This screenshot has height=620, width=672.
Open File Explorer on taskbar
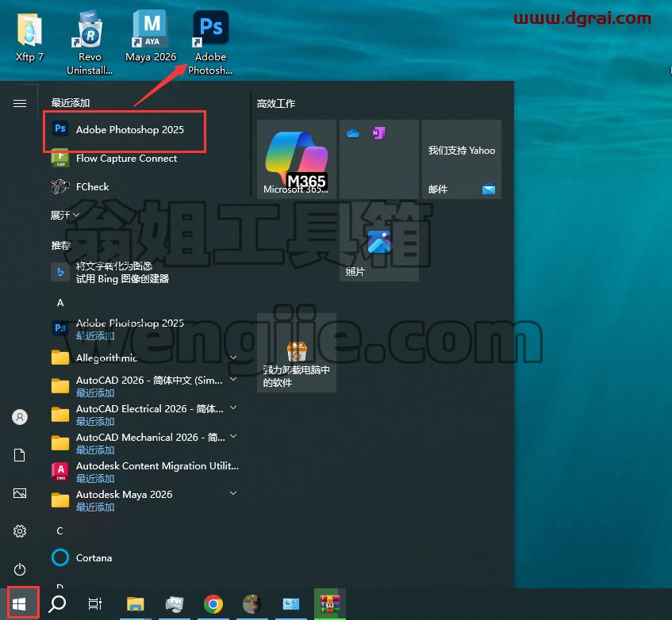pyautogui.click(x=136, y=603)
